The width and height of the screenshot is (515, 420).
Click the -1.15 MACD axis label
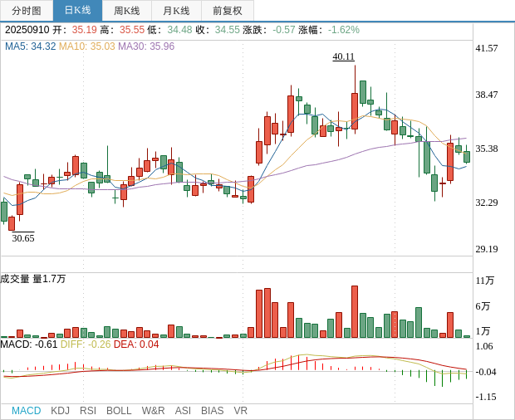coord(486,397)
